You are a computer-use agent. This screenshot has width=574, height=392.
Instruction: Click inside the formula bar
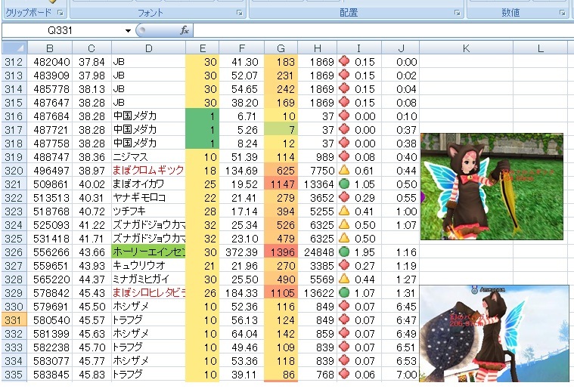383,30
